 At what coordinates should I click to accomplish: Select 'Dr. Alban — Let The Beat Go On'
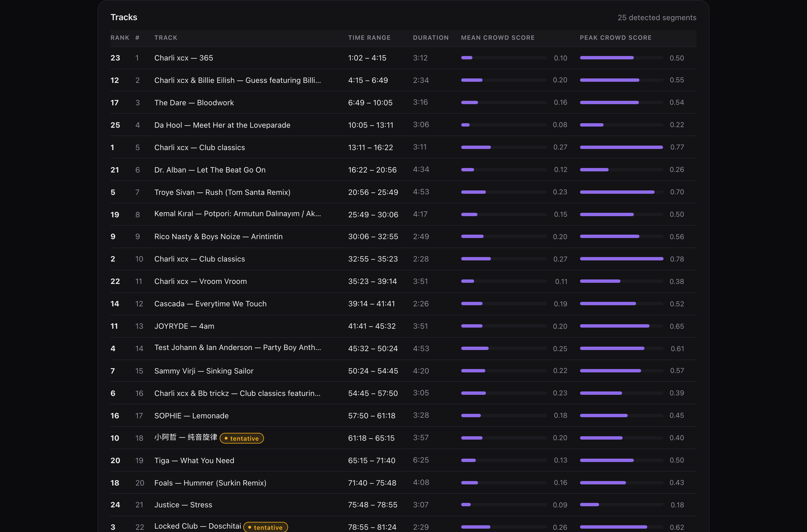[210, 170]
